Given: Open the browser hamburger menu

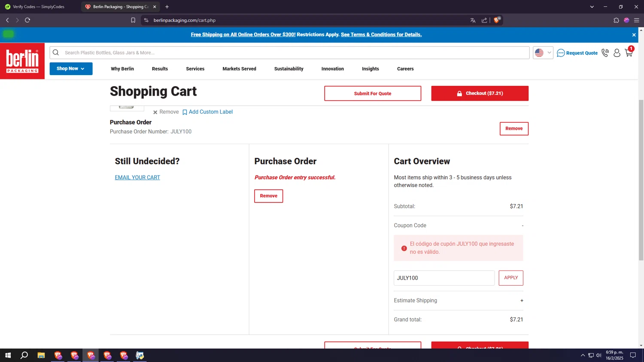Looking at the screenshot, I should 637,20.
